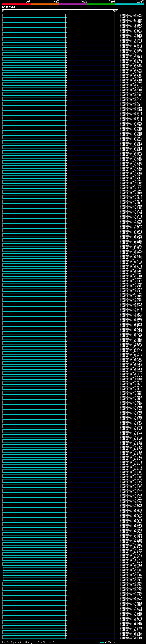Viewport: 146px width, 644px height.
Task: Select hit label UniRef100_C7BEI6
Action: [x=131, y=45]
